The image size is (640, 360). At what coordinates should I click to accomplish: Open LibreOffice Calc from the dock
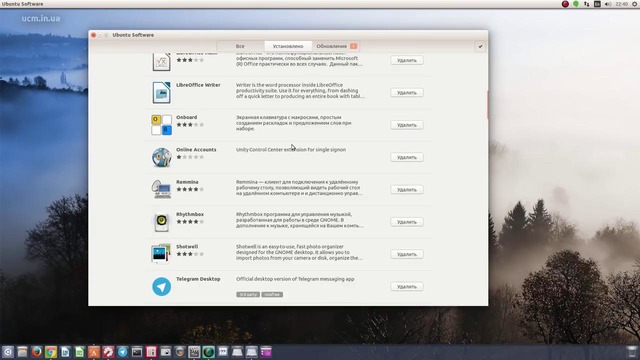click(x=79, y=352)
